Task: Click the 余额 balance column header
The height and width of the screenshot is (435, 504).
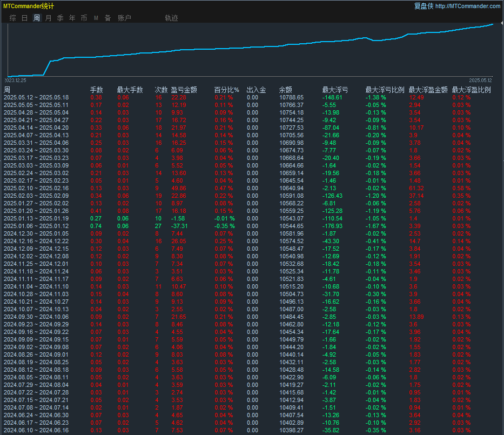Action: click(286, 90)
